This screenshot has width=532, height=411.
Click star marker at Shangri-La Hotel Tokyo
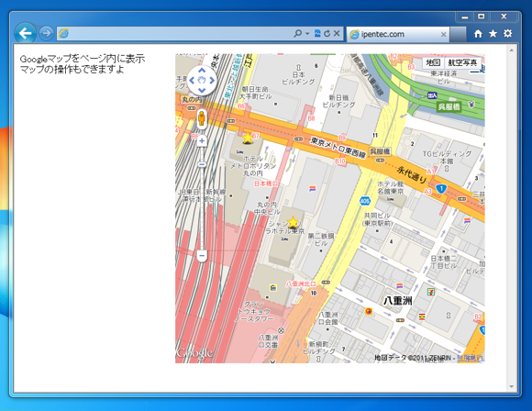pos(293,223)
